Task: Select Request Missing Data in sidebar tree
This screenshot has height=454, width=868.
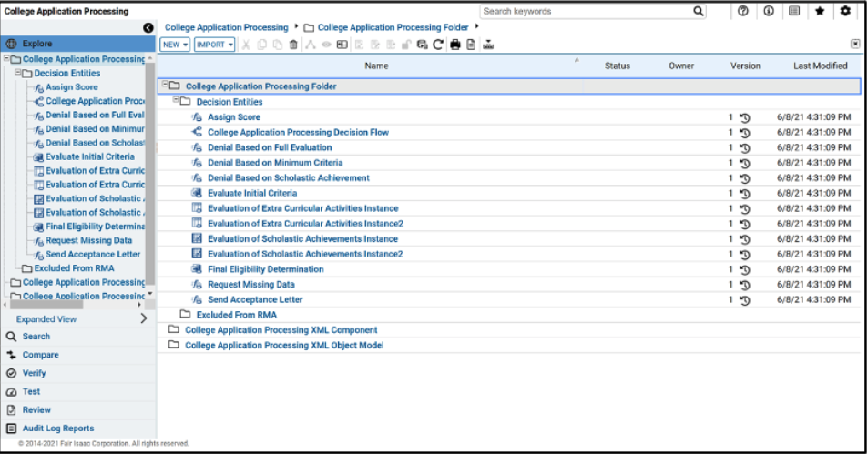Action: click(88, 240)
